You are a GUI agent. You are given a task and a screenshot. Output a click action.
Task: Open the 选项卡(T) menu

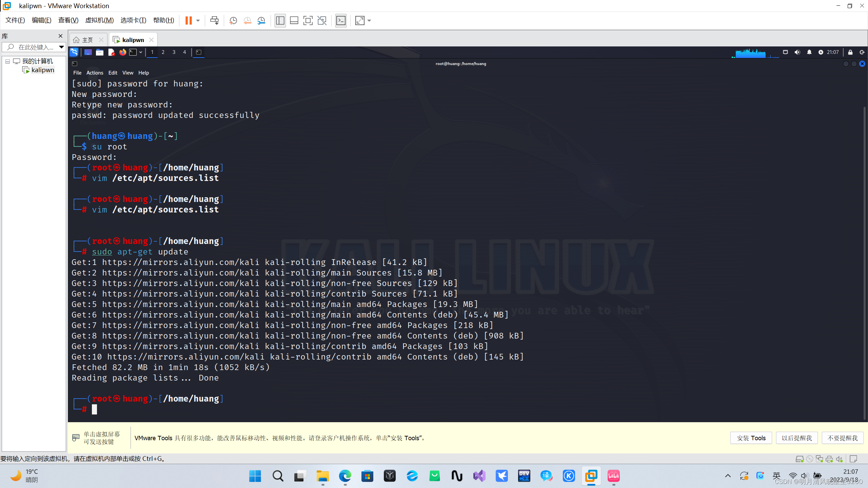[133, 20]
